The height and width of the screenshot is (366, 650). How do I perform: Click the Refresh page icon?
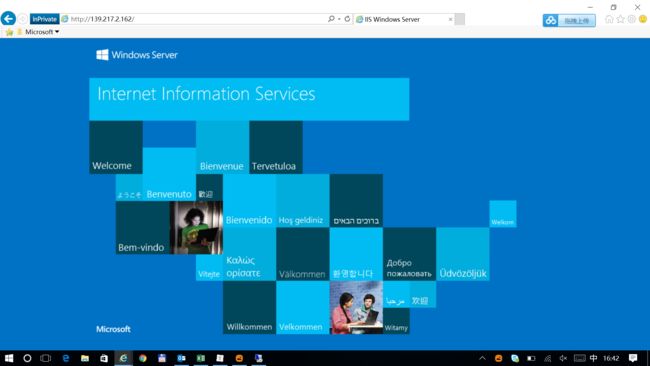click(347, 19)
